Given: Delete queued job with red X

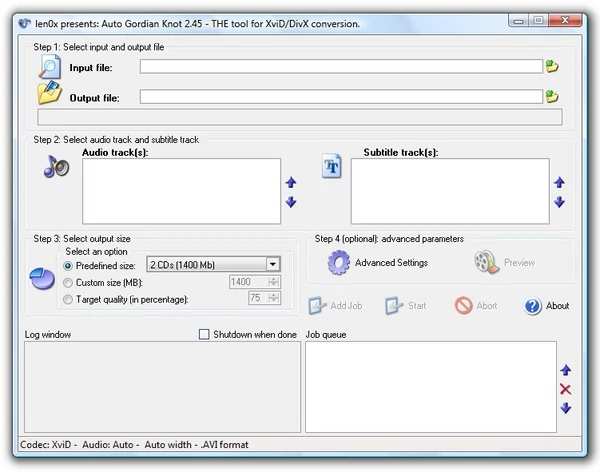Looking at the screenshot, I should coord(566,389).
